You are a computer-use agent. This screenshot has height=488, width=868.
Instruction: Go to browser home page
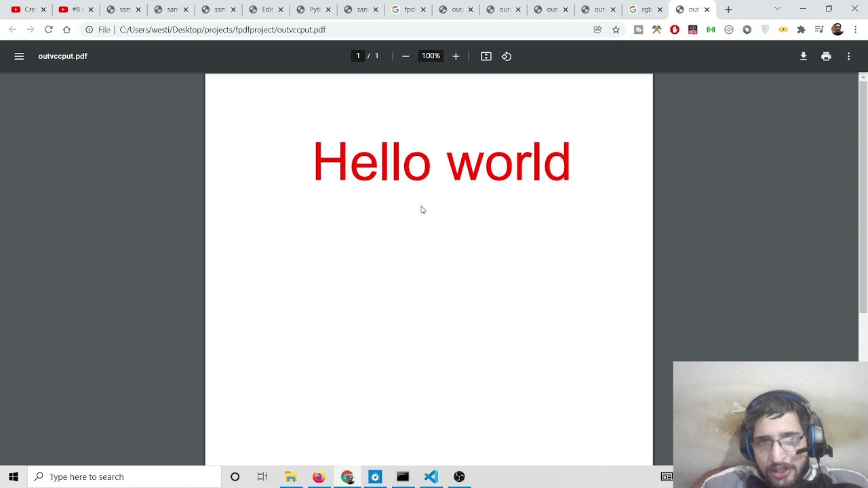click(66, 30)
